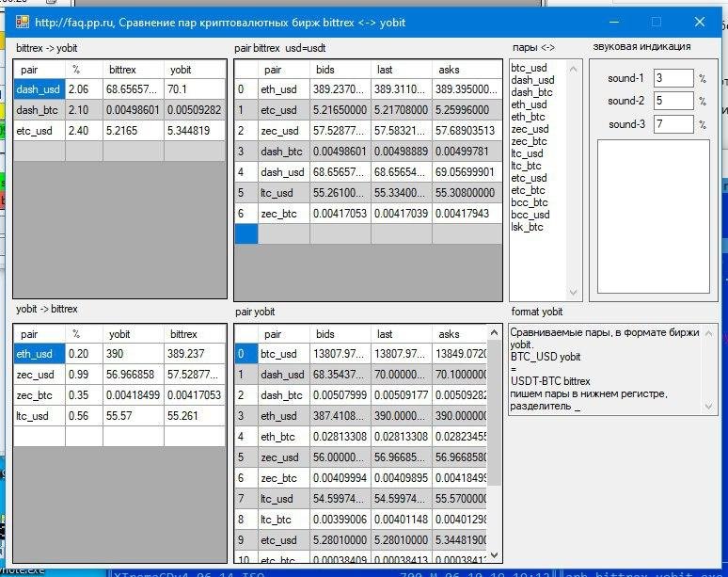This screenshot has width=728, height=577.
Task: Click up arrow of pairs list scrollbar
Action: (x=574, y=70)
